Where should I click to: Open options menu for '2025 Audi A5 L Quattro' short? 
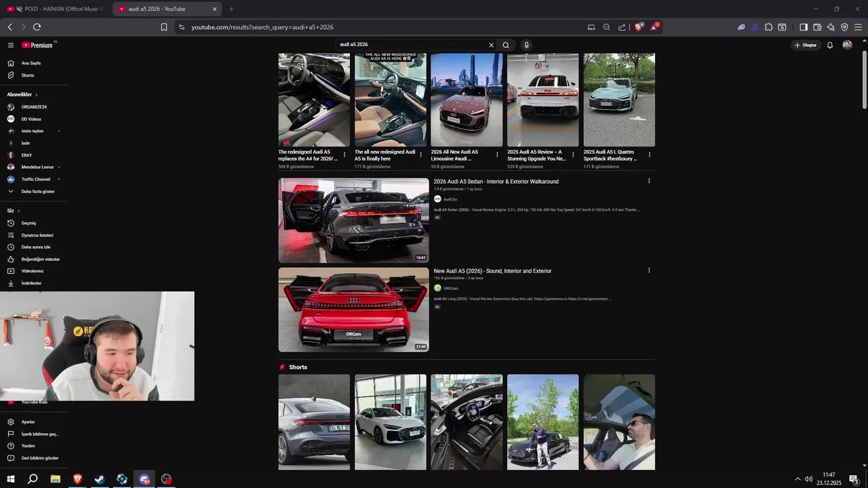(650, 155)
